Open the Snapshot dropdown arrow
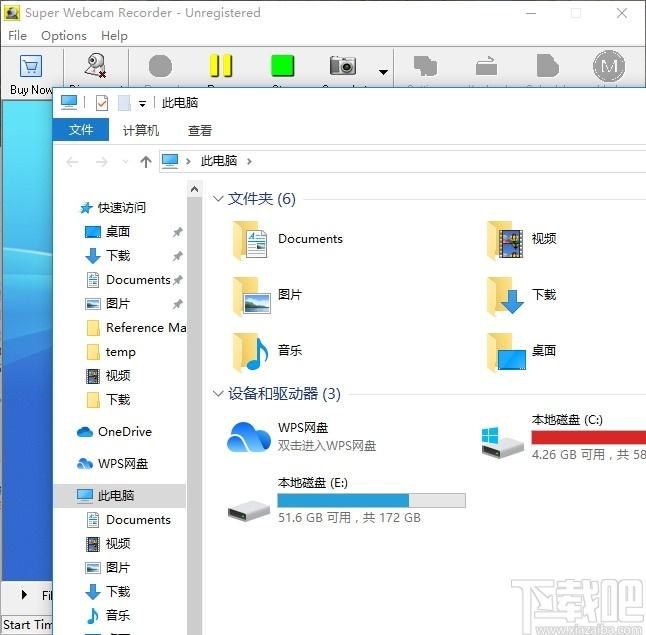Image resolution: width=646 pixels, height=635 pixels. pyautogui.click(x=383, y=72)
